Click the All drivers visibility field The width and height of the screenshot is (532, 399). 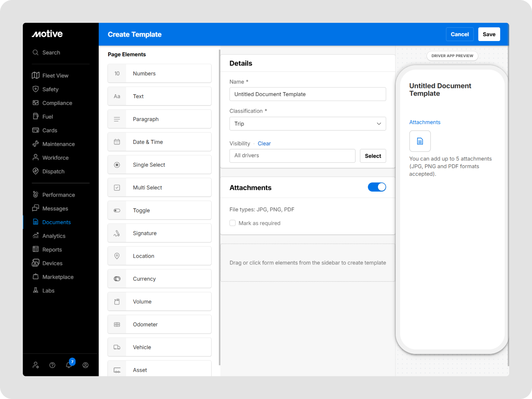[x=292, y=156]
